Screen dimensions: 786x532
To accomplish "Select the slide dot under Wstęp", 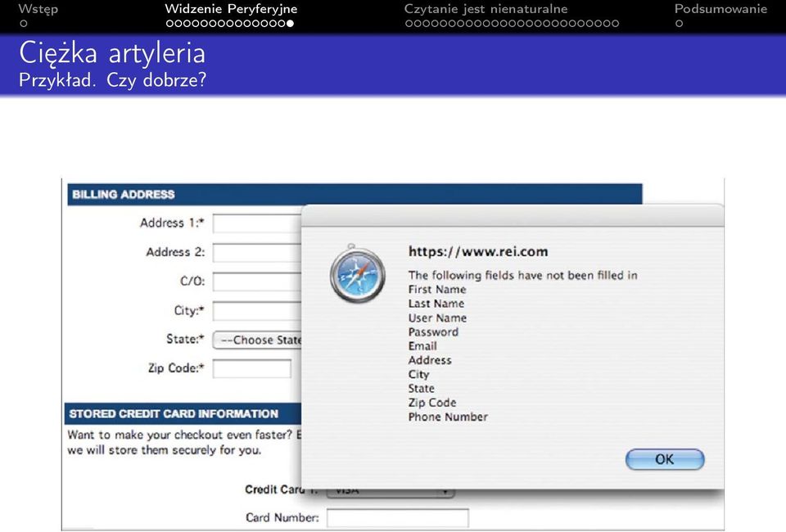I will [x=23, y=24].
